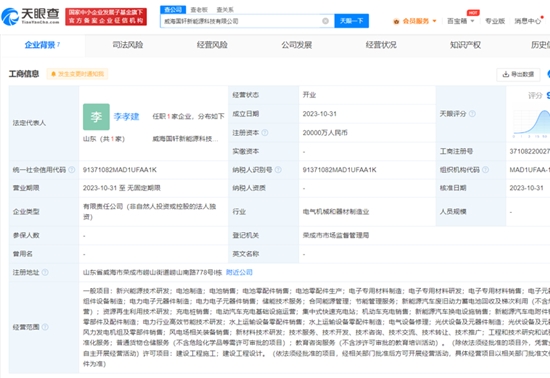
Task: Click the green 李 avatar thumbnail
Action: (96, 117)
